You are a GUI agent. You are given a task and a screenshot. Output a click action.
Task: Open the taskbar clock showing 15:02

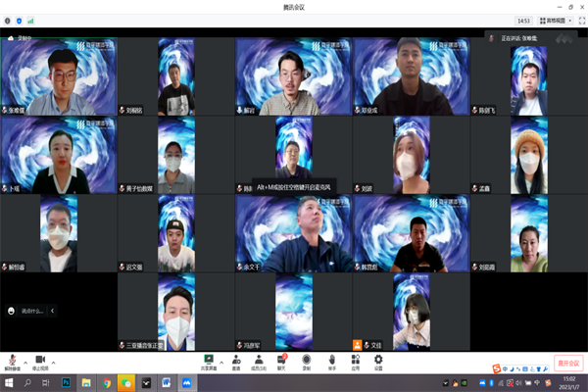568,383
